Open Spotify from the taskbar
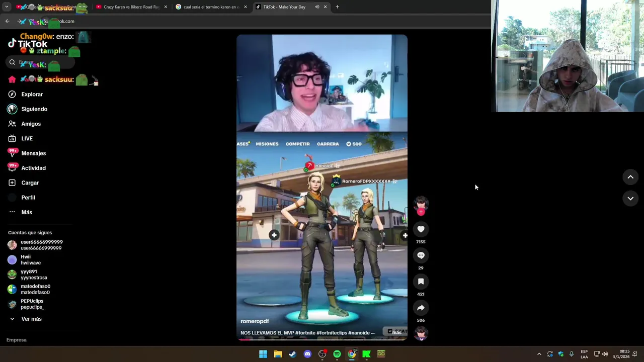The height and width of the screenshot is (362, 644). 337,354
